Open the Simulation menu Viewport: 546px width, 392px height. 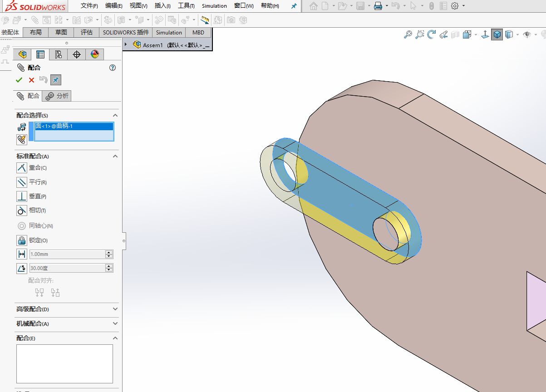click(x=214, y=6)
